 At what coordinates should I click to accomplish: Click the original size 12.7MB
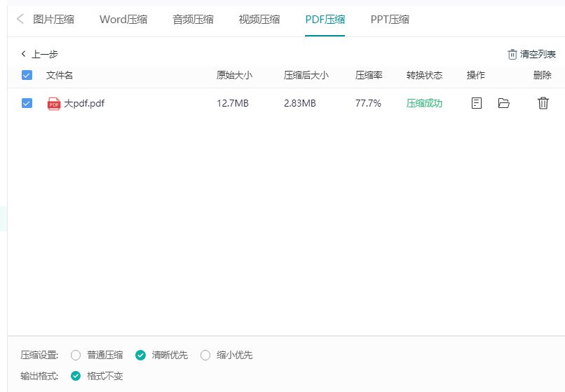[233, 104]
